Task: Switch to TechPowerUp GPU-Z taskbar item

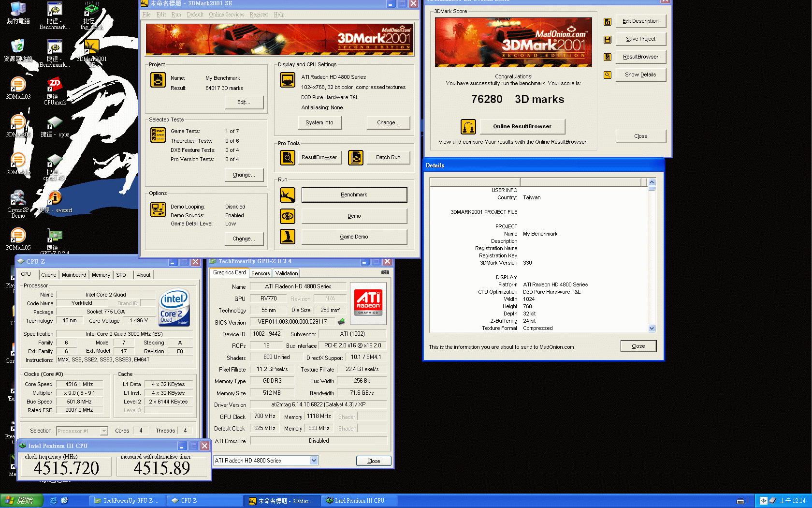Action: click(x=128, y=501)
